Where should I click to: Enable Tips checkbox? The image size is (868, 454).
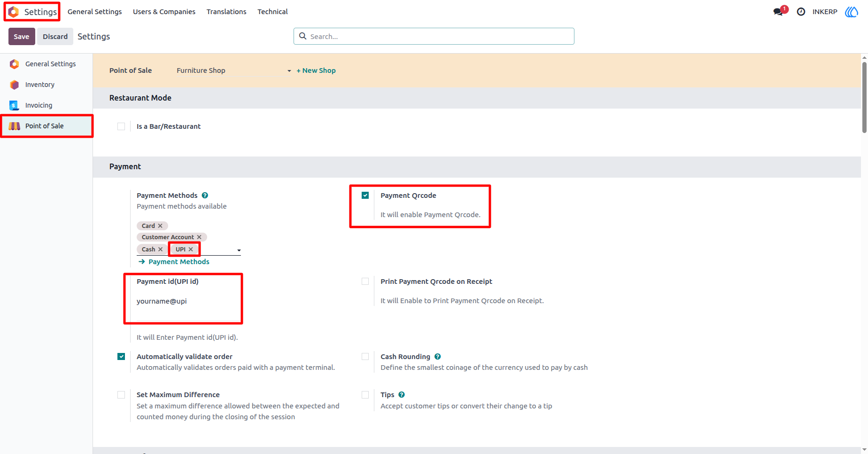coord(365,395)
